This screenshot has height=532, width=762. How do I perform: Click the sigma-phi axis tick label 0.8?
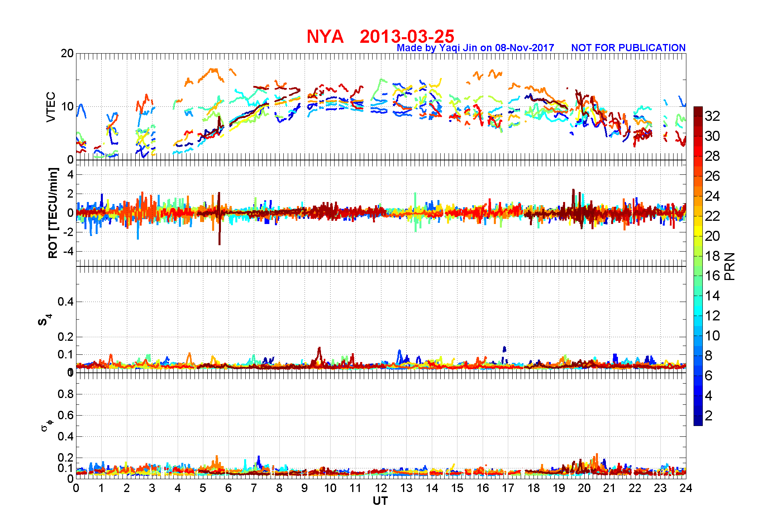coord(66,394)
